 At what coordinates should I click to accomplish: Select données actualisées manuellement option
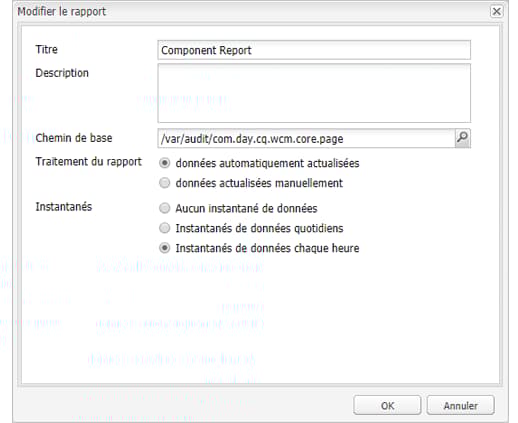pyautogui.click(x=164, y=183)
